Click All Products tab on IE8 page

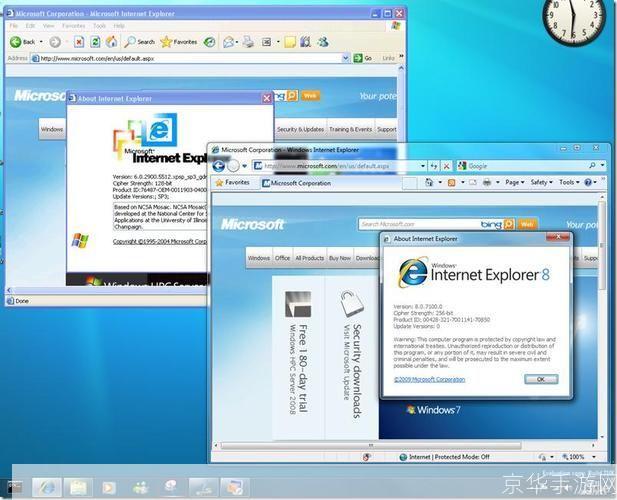(309, 258)
